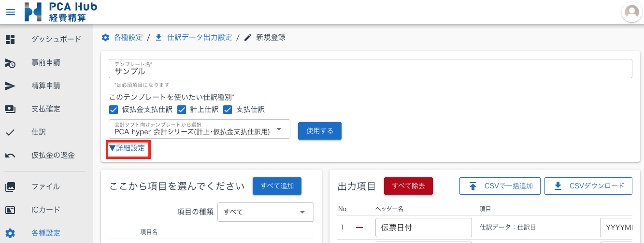The image size is (644, 243).
Task: Open ファイル from the sidebar
Action: click(x=46, y=186)
